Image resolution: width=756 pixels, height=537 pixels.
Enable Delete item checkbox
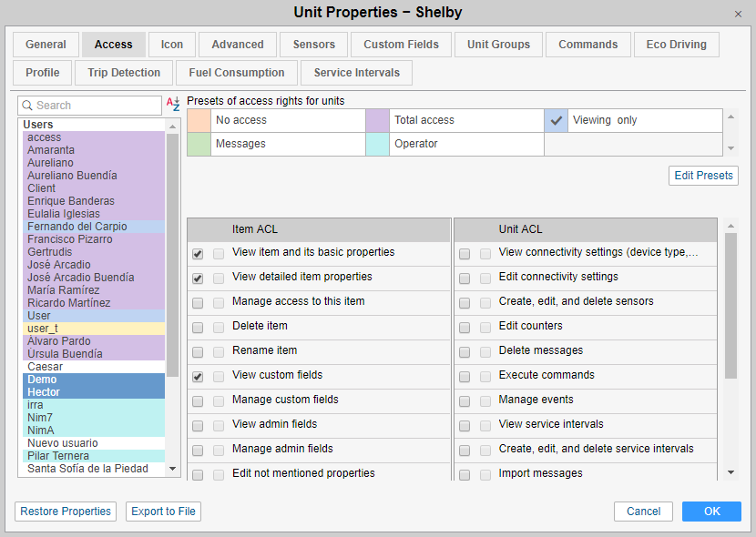click(198, 327)
